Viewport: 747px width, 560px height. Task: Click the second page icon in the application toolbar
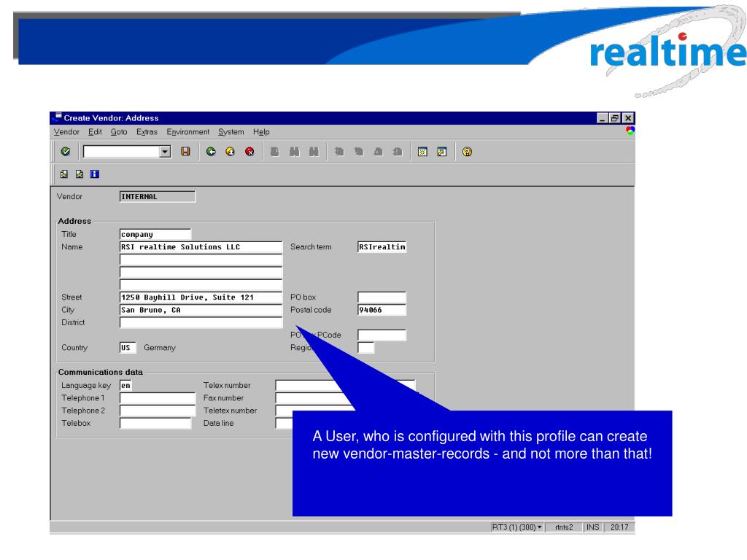(79, 174)
